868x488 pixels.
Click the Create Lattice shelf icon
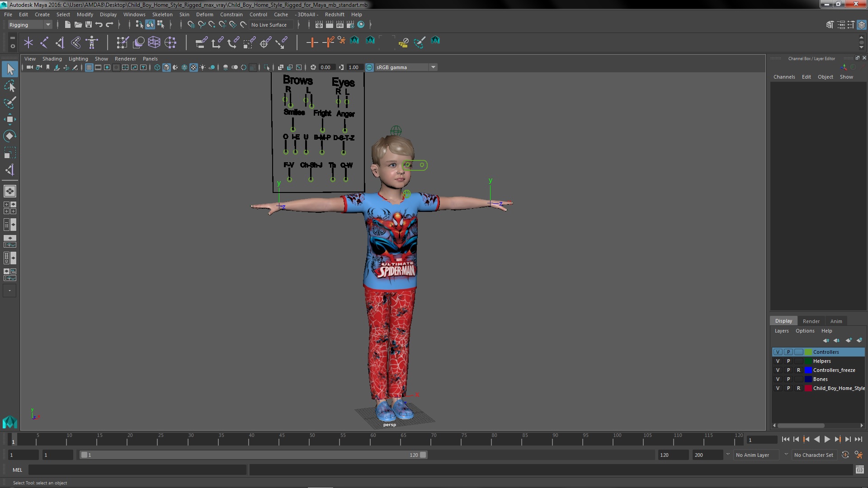pyautogui.click(x=154, y=42)
